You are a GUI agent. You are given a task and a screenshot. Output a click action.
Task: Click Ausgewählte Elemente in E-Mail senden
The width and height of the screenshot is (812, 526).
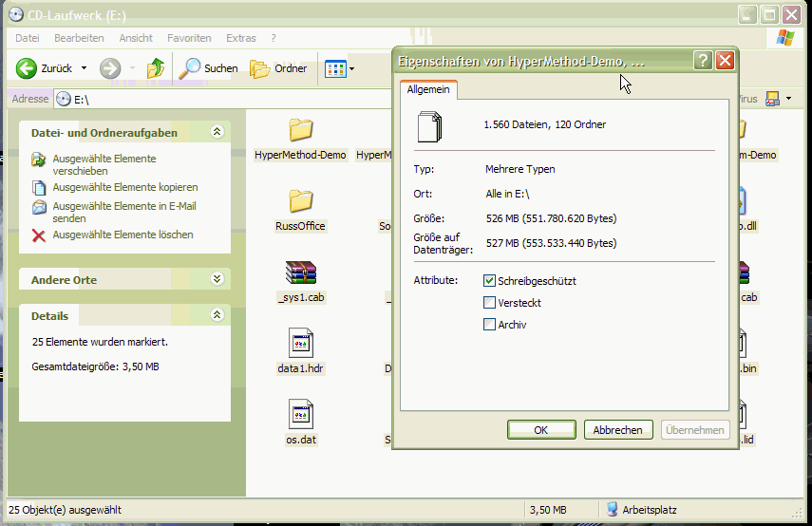pos(124,213)
